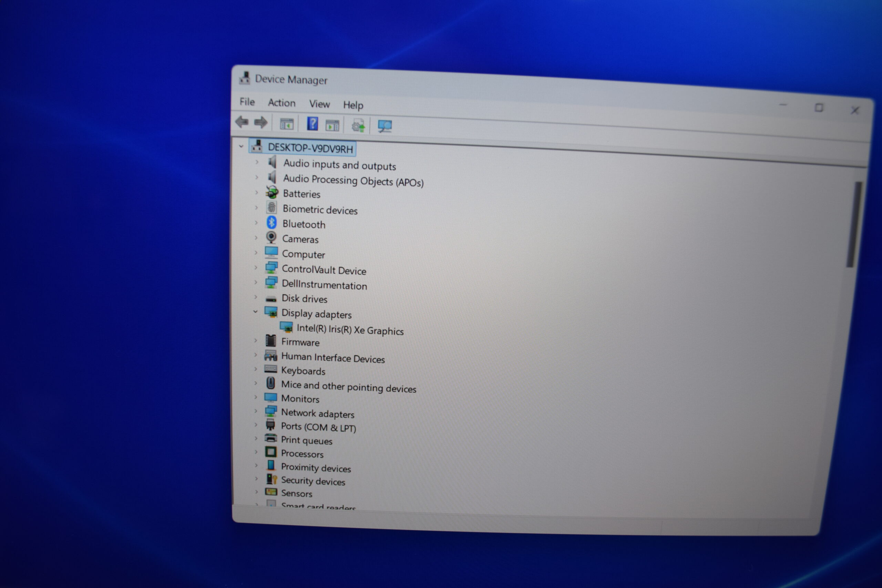Open the Help menu
The width and height of the screenshot is (882, 588).
pos(353,105)
